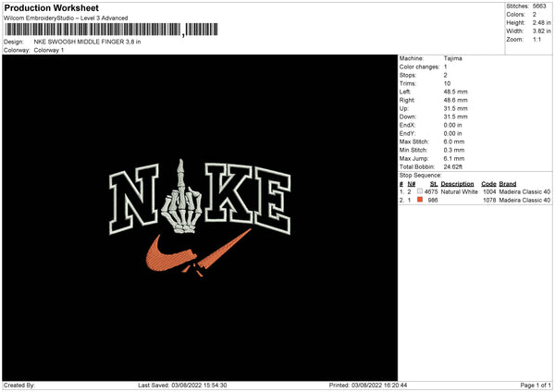Image resolution: width=555 pixels, height=392 pixels.
Task: Click the Stop Sequence heading
Action: [x=421, y=176]
